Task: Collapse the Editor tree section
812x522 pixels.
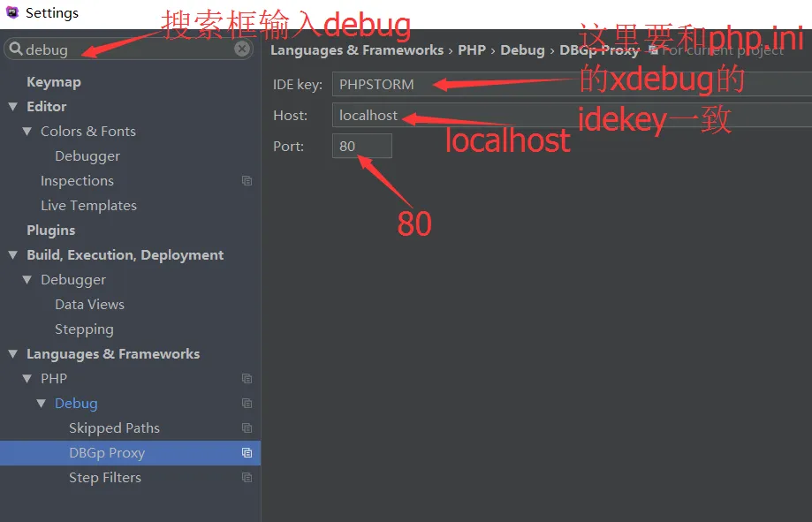Action: [x=13, y=107]
